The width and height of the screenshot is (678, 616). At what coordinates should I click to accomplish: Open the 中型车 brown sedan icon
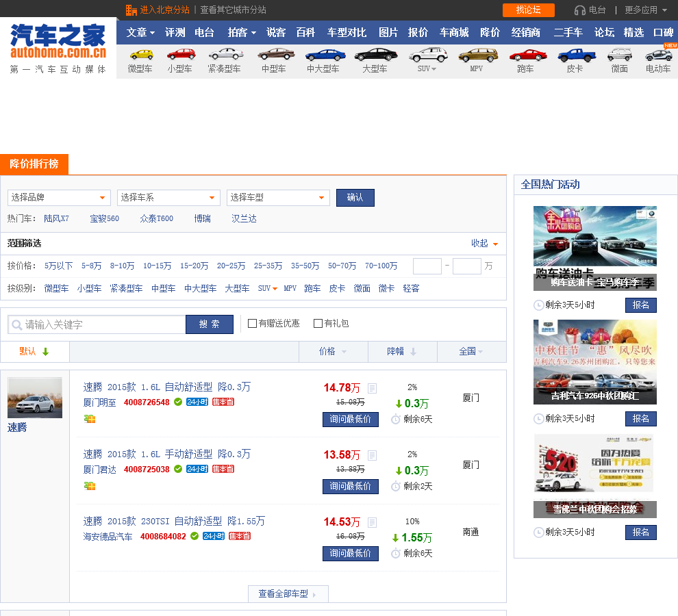(x=276, y=54)
